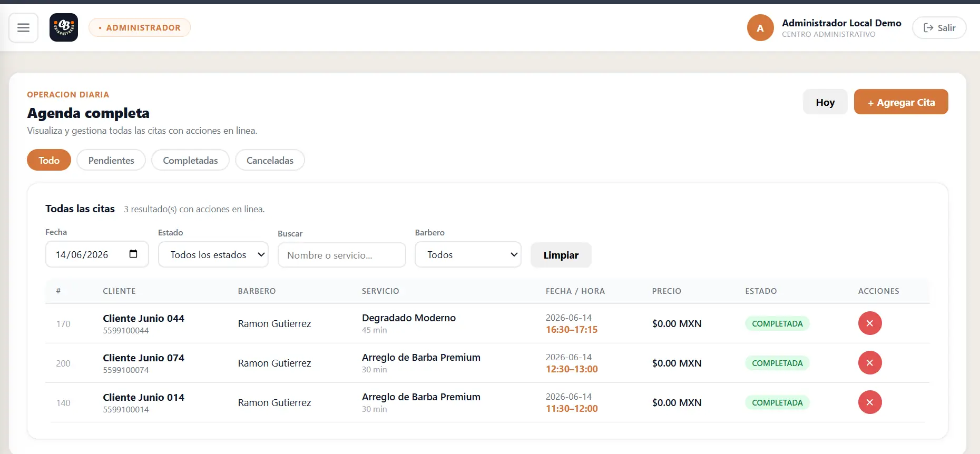Click Arreglo de Barba Premium in row 140
This screenshot has width=980, height=454.
pyautogui.click(x=421, y=397)
